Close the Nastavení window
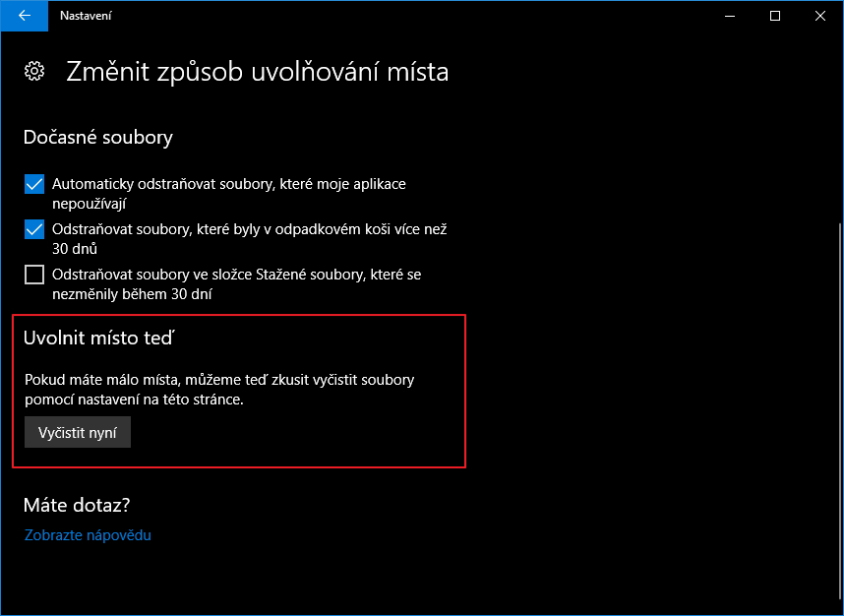Screen dimensions: 844x616 [x=820, y=16]
